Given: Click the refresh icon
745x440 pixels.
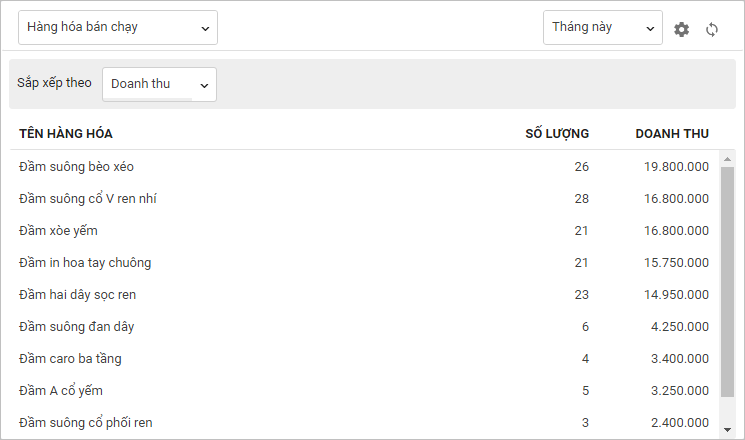Looking at the screenshot, I should tap(712, 29).
